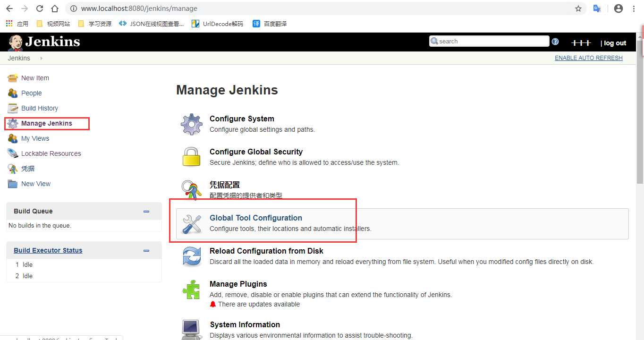
Task: Open the 视频网站 bookmarks folder
Action: click(x=53, y=24)
